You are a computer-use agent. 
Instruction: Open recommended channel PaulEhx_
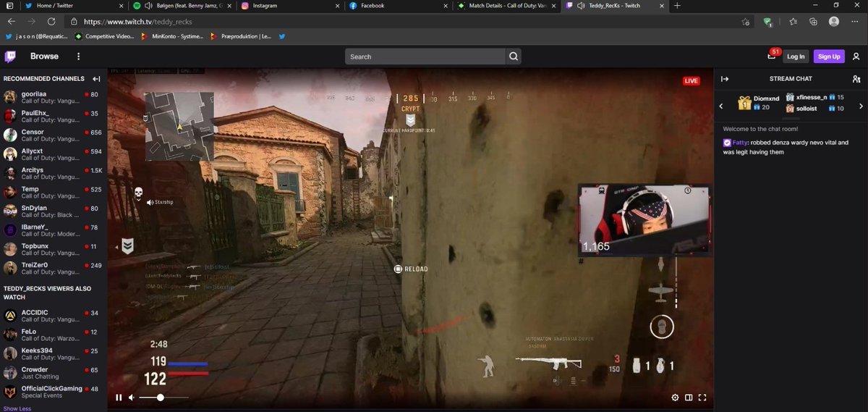[52, 117]
